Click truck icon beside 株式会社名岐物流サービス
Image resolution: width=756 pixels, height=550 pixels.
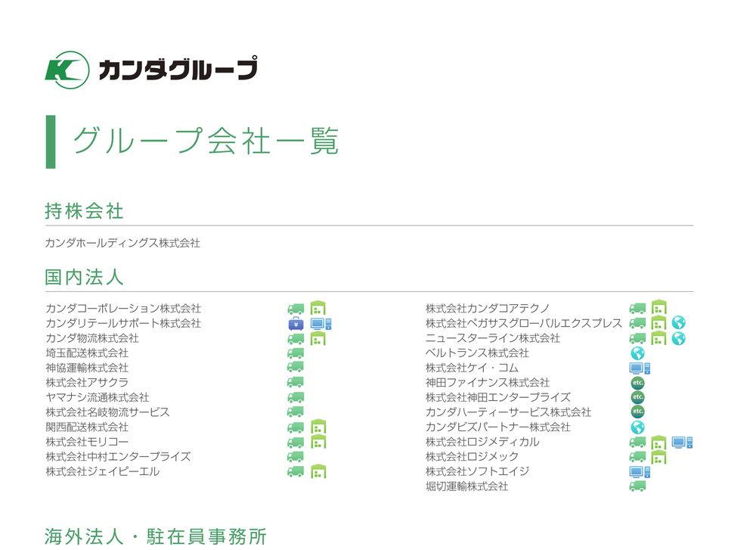point(296,412)
